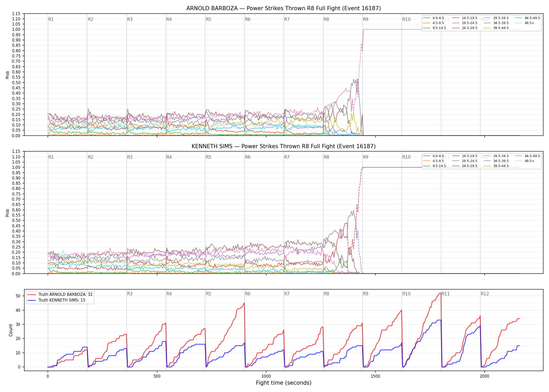Click the 1500 tick label on the x-axis

click(375, 376)
